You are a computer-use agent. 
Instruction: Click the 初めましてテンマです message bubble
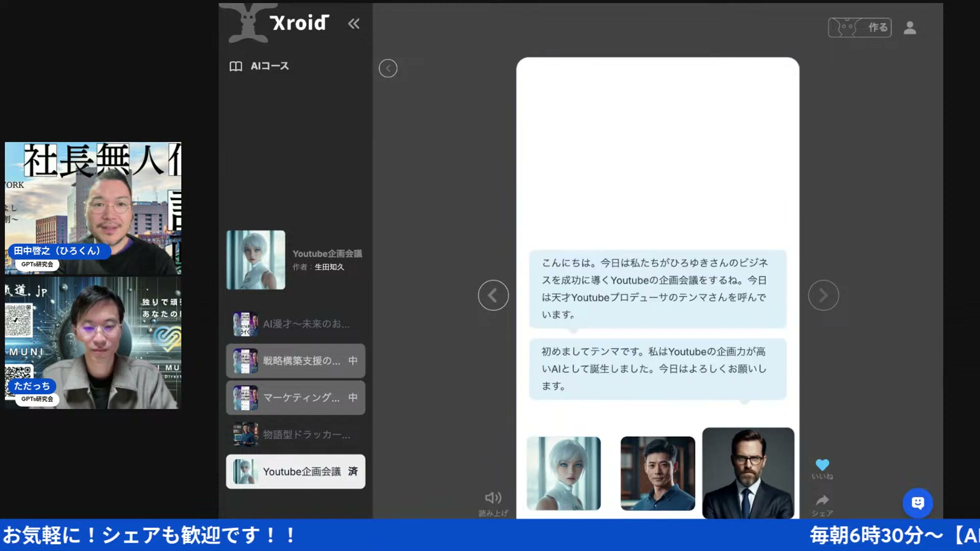657,369
